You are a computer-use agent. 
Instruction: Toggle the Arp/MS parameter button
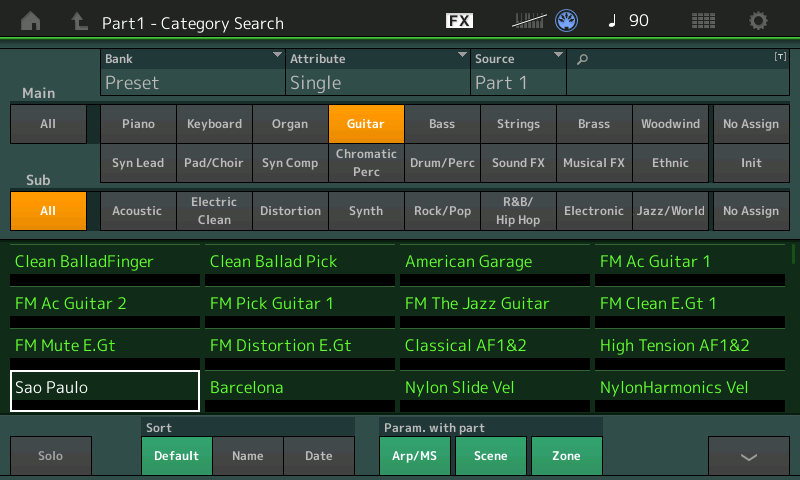point(414,456)
